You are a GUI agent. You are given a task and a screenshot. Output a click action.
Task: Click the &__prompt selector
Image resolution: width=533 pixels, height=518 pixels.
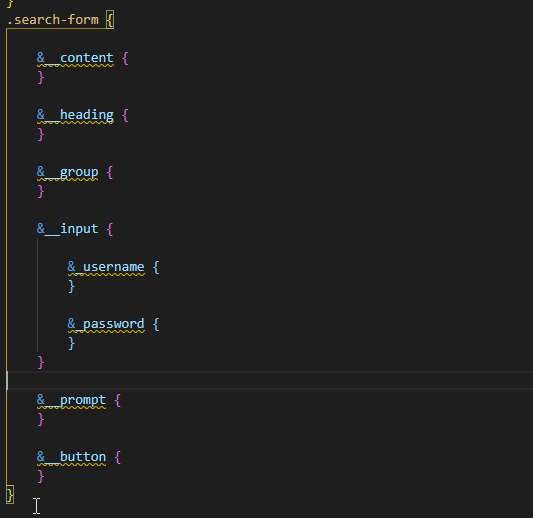(71, 400)
